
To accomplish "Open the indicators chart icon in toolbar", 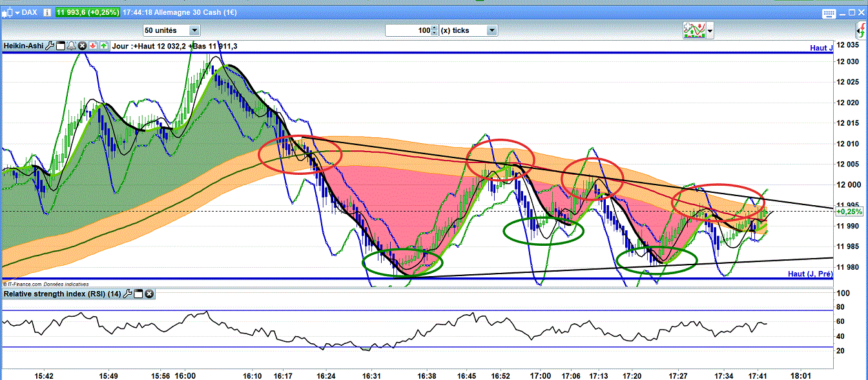I will coord(694,30).
